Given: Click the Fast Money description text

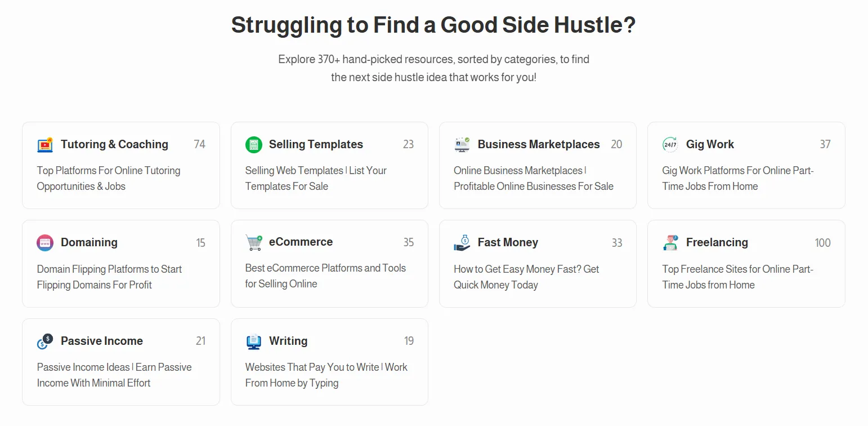Looking at the screenshot, I should coord(526,277).
